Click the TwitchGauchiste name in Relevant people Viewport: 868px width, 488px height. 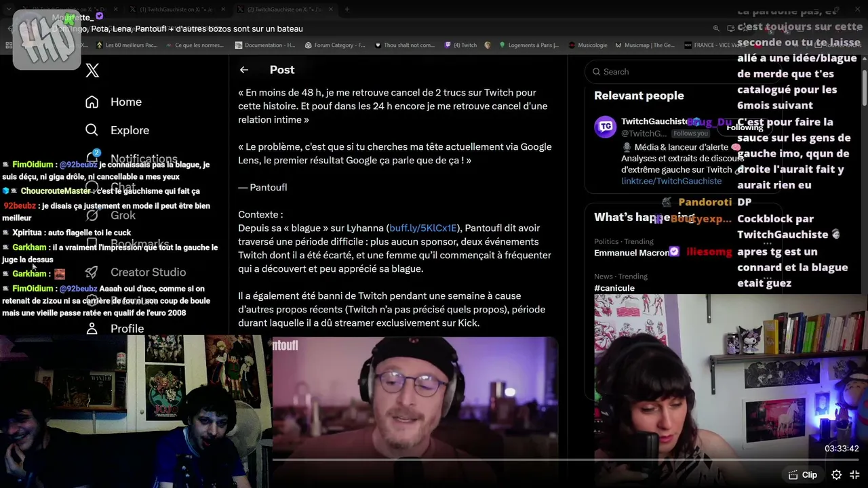(654, 121)
